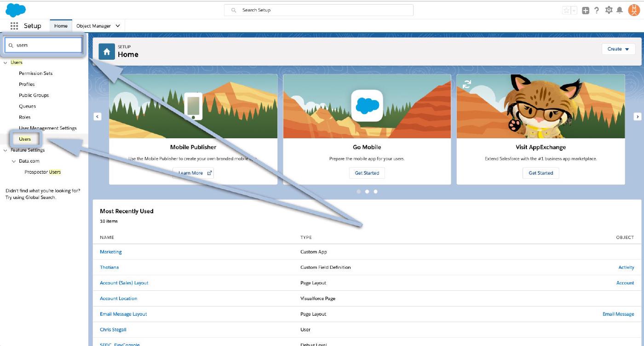This screenshot has height=346, width=644.
Task: Go to the previous carousel slide
Action: tap(98, 117)
